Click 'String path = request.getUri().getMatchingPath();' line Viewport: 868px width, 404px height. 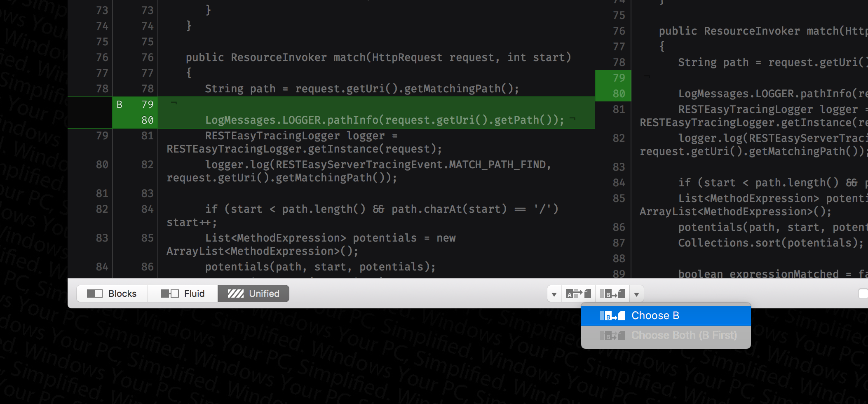(362, 89)
